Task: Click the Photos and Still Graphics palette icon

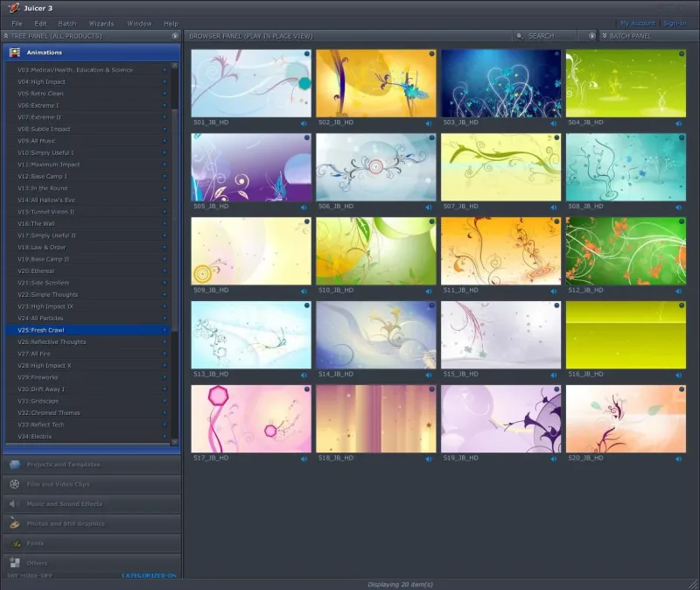Action: point(15,523)
